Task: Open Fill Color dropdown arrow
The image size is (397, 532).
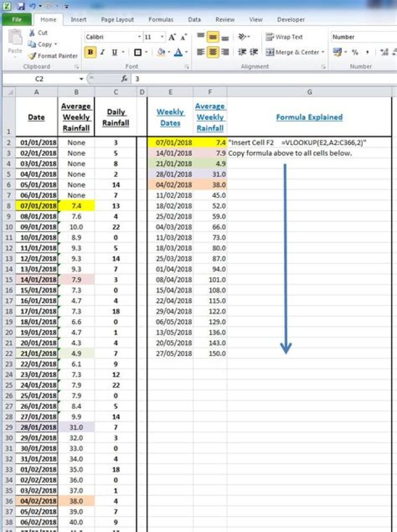Action: (x=169, y=52)
